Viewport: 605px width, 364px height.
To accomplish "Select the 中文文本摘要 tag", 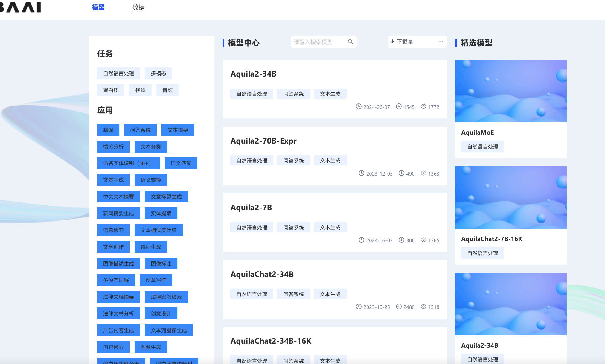I will tap(118, 197).
